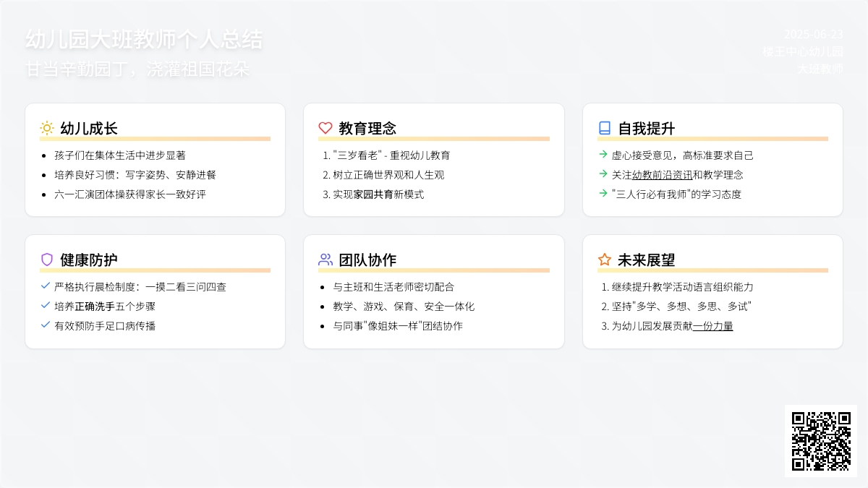Click the 幼儿成长 card heading
The width and height of the screenshot is (868, 488).
click(89, 129)
